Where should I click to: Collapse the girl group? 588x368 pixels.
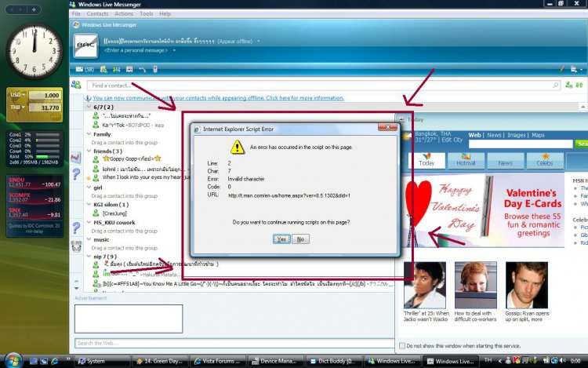[x=89, y=188]
